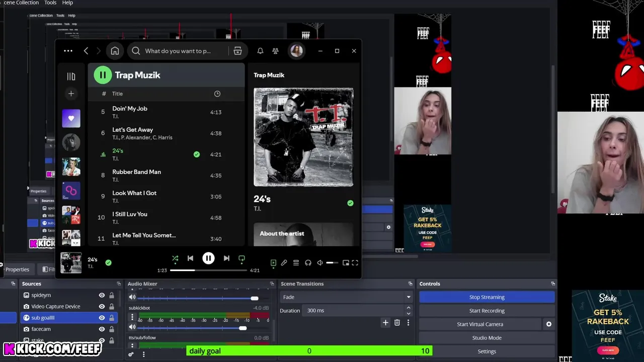Mute Spotify volume speaker icon
The width and height of the screenshot is (644, 362).
(320, 262)
